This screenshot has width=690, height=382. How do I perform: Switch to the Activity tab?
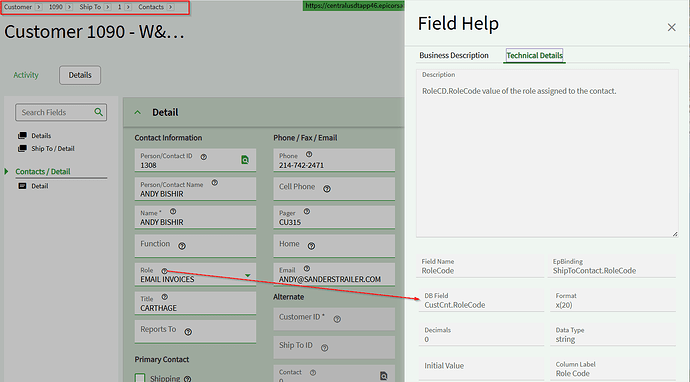pyautogui.click(x=26, y=75)
